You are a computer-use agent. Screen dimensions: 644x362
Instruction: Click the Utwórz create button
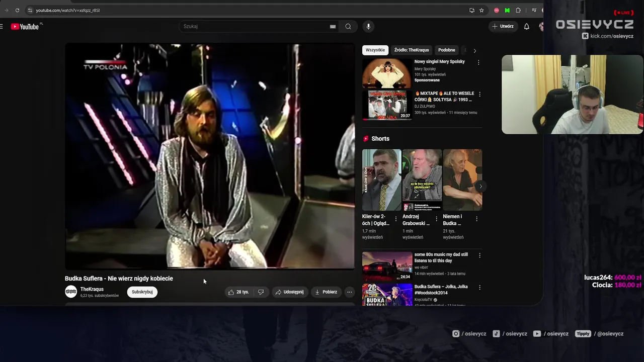pos(503,27)
